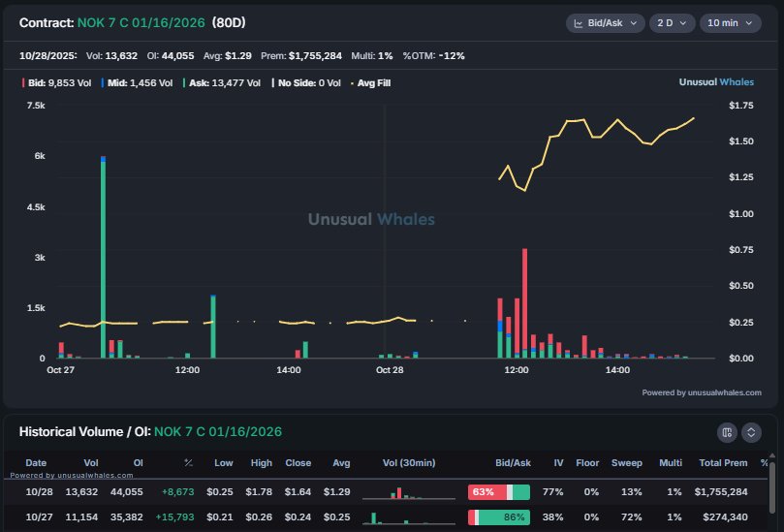Screen dimensions: 784x532
Task: Open the Bid/Ask chart type dropdown
Action: (605, 22)
